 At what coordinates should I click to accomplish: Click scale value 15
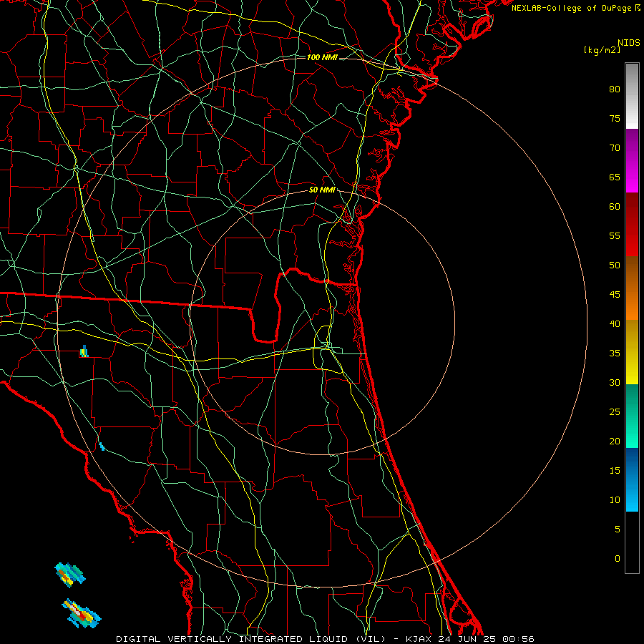coord(615,471)
